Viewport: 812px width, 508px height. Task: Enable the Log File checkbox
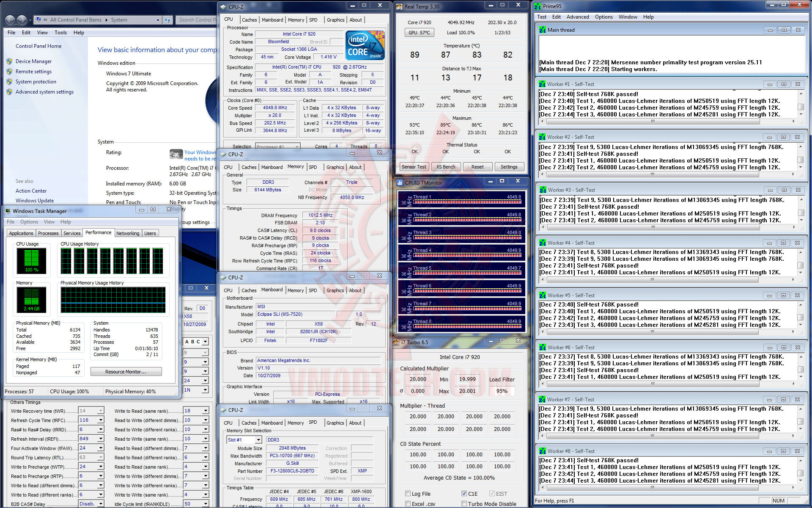[x=408, y=494]
